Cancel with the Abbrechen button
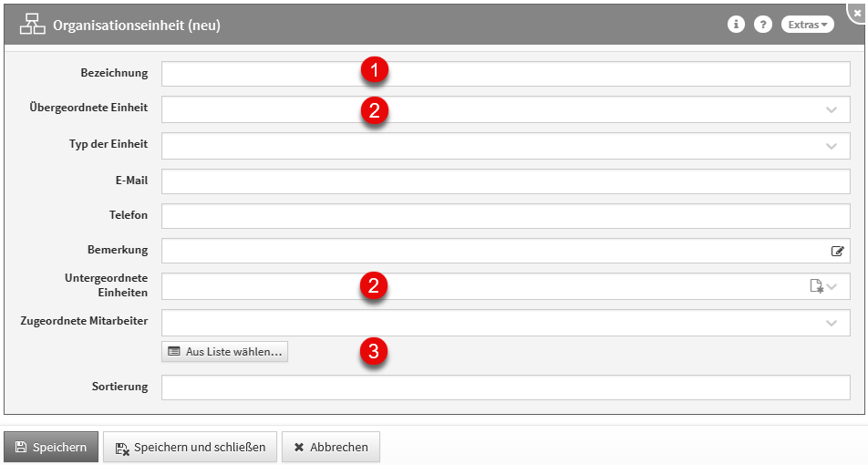This screenshot has width=868, height=465. (x=330, y=447)
